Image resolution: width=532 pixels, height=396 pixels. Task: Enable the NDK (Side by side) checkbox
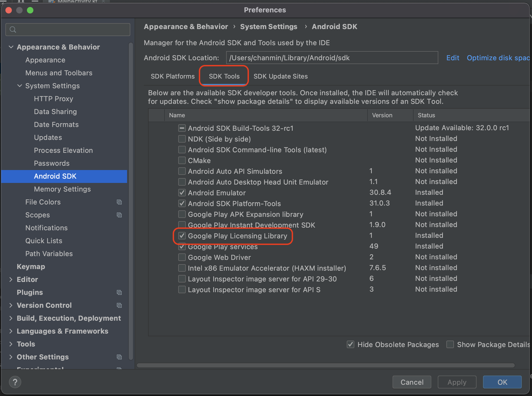[x=182, y=139]
